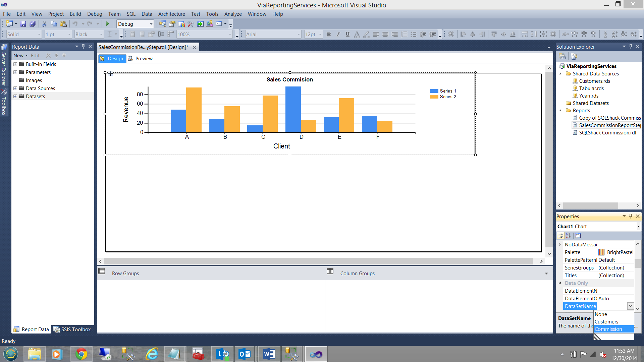Open Word from the Windows taskbar

(x=269, y=354)
